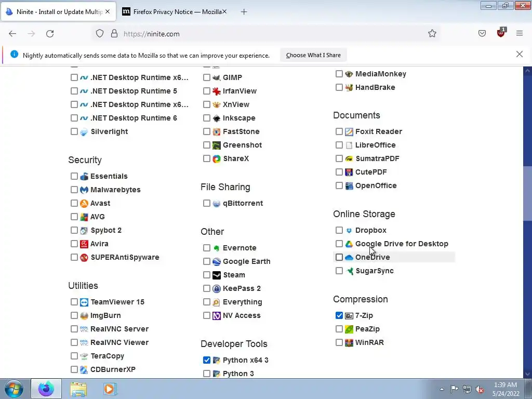Click the CutePDF icon
The image size is (532, 399).
349,172
